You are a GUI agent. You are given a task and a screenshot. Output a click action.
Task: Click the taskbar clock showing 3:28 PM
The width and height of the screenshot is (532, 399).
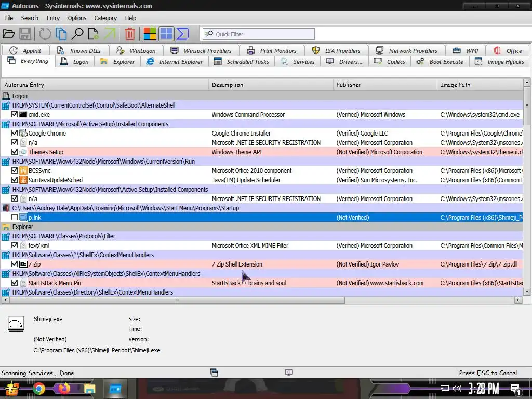coord(484,389)
